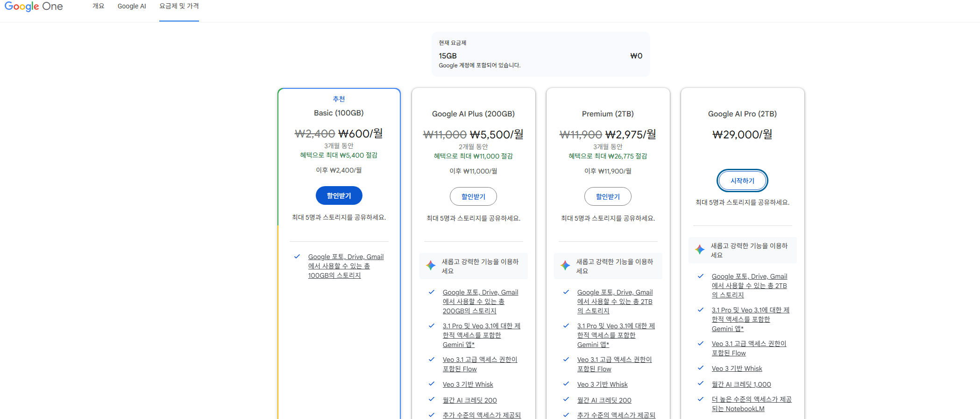Screen dimensions: 980x419
Task: Click Gemini sparkle icon in AI Plus card
Action: [431, 266]
